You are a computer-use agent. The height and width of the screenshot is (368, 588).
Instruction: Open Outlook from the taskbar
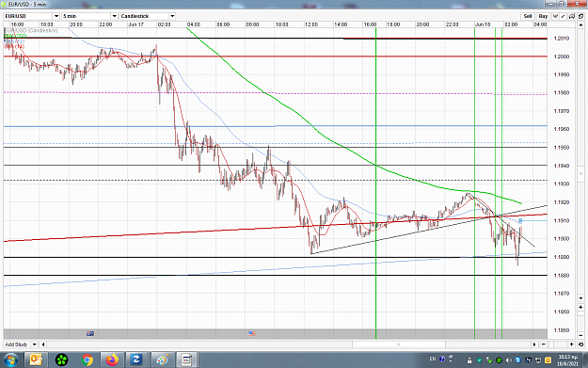(36, 360)
